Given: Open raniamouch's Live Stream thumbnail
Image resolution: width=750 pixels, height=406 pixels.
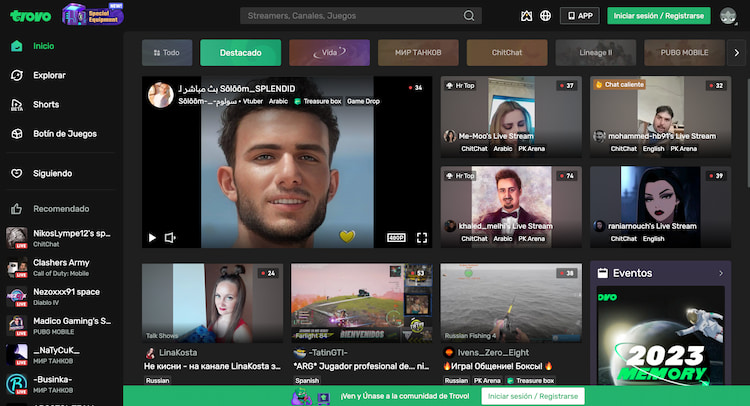Looking at the screenshot, I should [660, 207].
